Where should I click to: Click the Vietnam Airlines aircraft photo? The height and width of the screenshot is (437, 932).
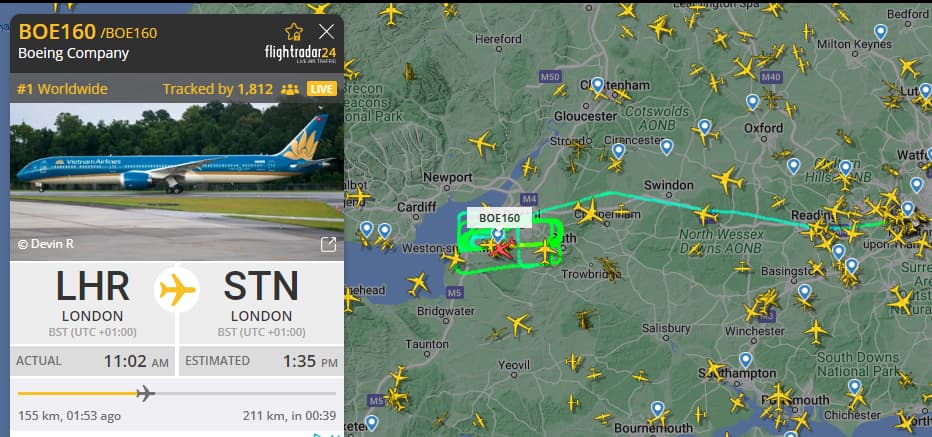click(177, 182)
